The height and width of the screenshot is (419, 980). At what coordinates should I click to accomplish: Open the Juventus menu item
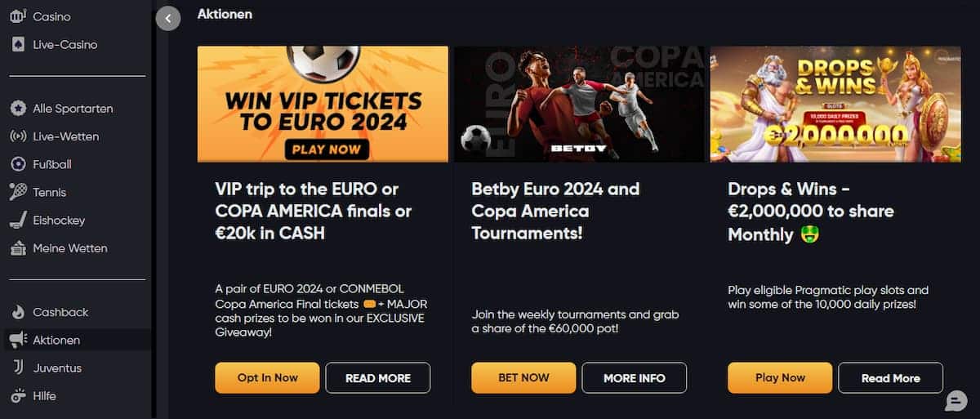pos(56,368)
